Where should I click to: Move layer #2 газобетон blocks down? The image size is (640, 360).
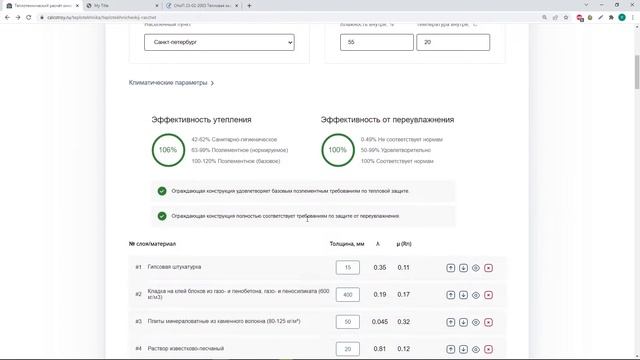point(463,295)
